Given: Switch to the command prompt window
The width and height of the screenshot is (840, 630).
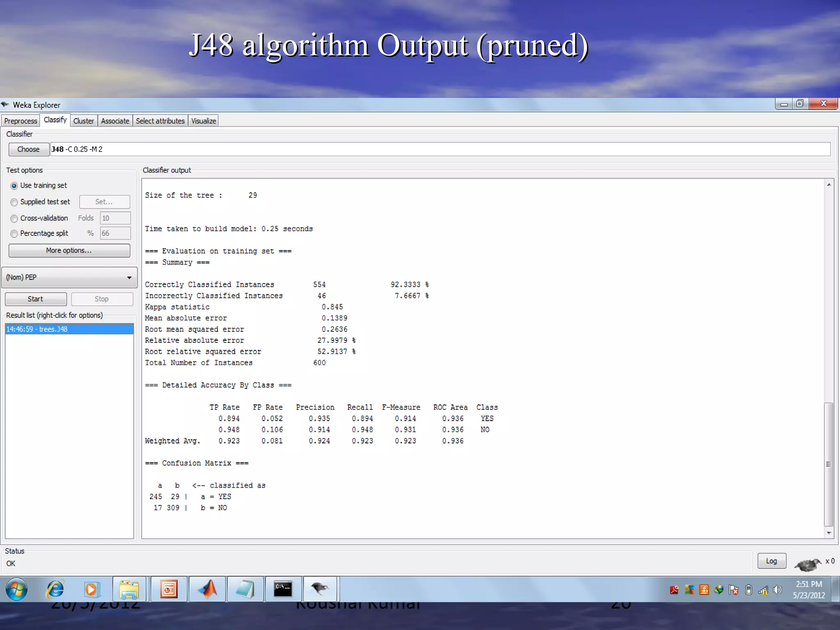Looking at the screenshot, I should 283,589.
